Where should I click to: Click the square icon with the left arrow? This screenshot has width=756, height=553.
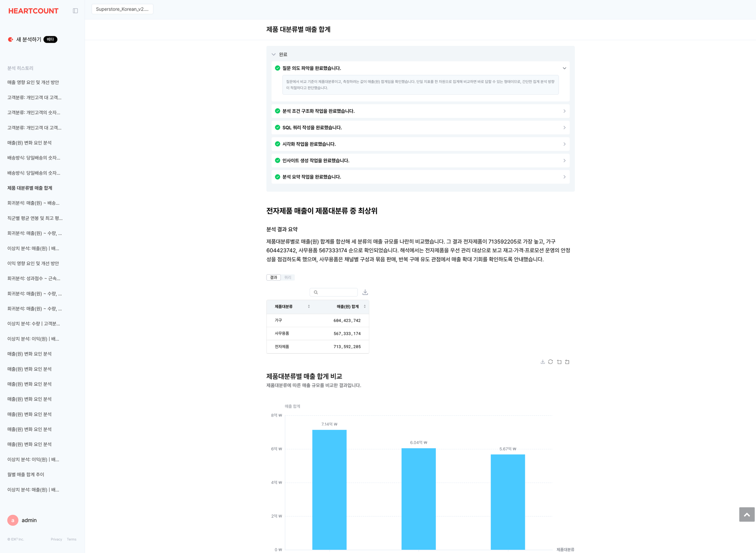click(x=567, y=362)
